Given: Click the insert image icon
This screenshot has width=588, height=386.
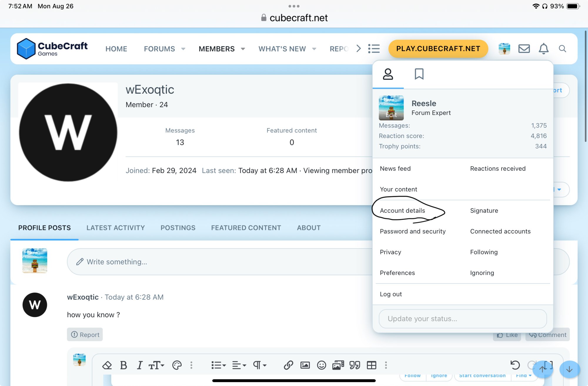Looking at the screenshot, I should point(305,365).
